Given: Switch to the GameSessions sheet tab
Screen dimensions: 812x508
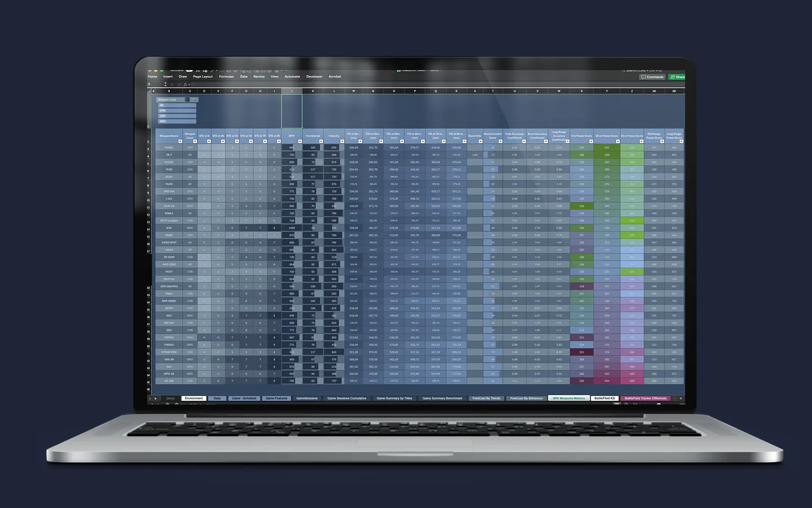Looking at the screenshot, I should point(307,398).
